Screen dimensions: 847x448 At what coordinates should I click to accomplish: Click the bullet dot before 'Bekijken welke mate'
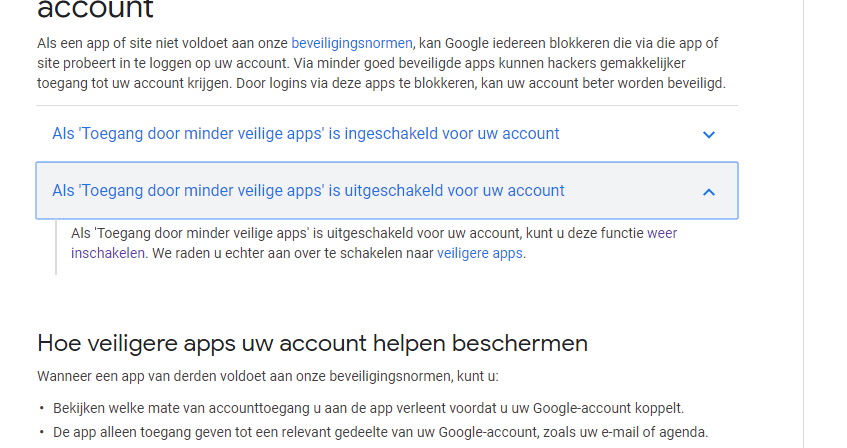pos(42,408)
